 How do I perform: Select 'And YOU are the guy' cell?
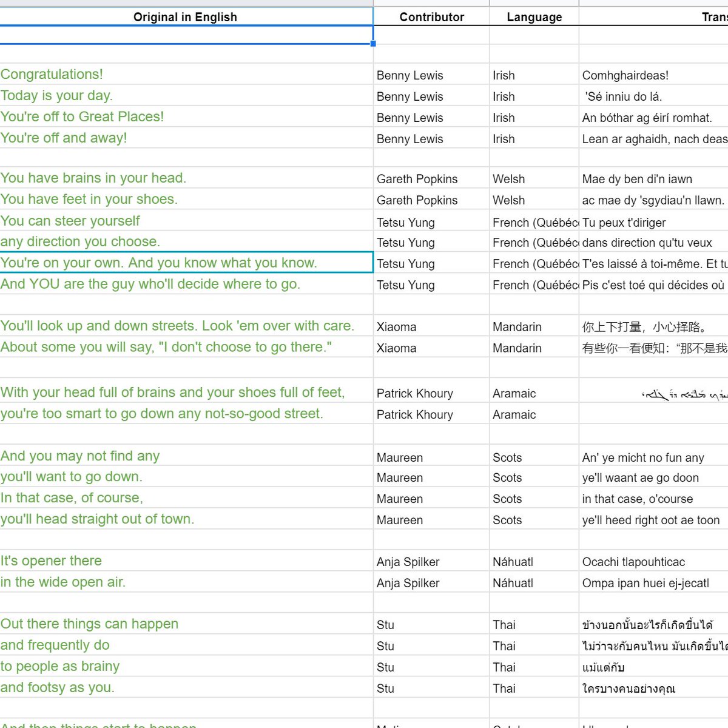tap(186, 284)
